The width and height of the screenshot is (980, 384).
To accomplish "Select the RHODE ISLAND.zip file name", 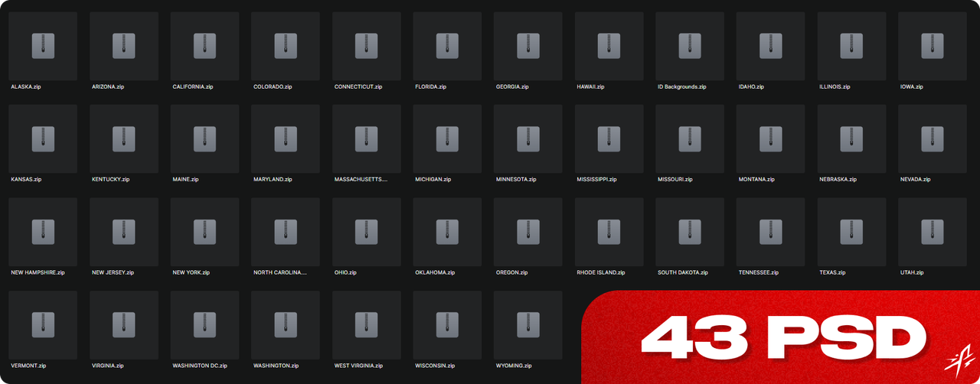I will 601,272.
